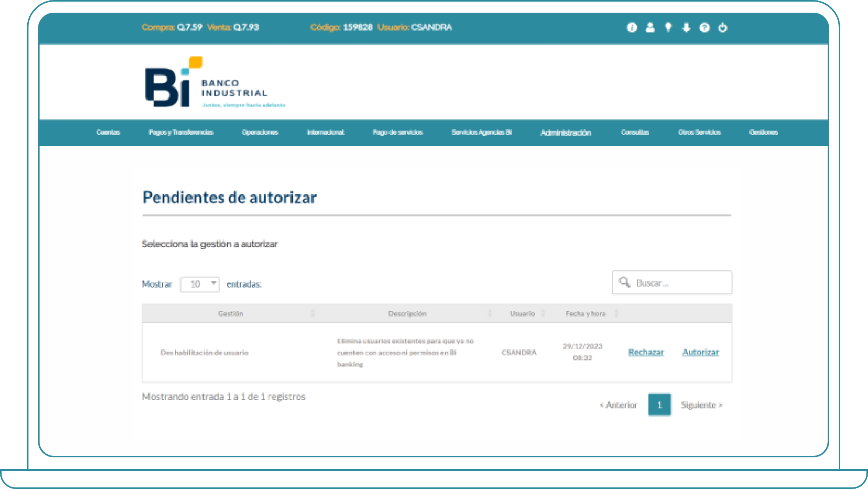Sort by Usuario column arrows
Screen dimensions: 868x489
pyautogui.click(x=543, y=313)
